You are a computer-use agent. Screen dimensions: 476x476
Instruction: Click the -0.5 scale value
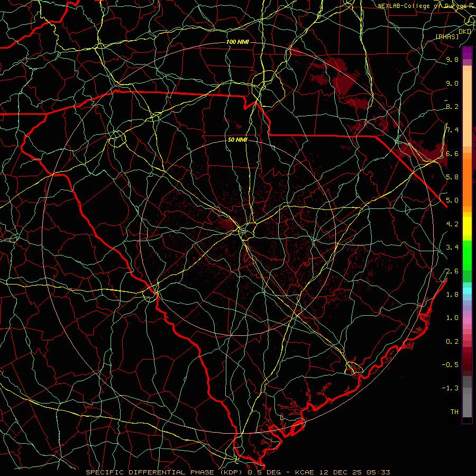pos(450,365)
